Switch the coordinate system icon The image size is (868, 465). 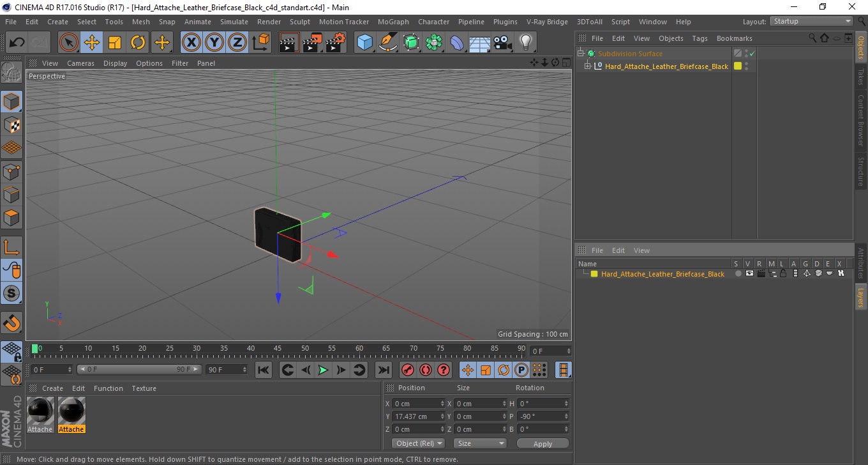pyautogui.click(x=260, y=43)
